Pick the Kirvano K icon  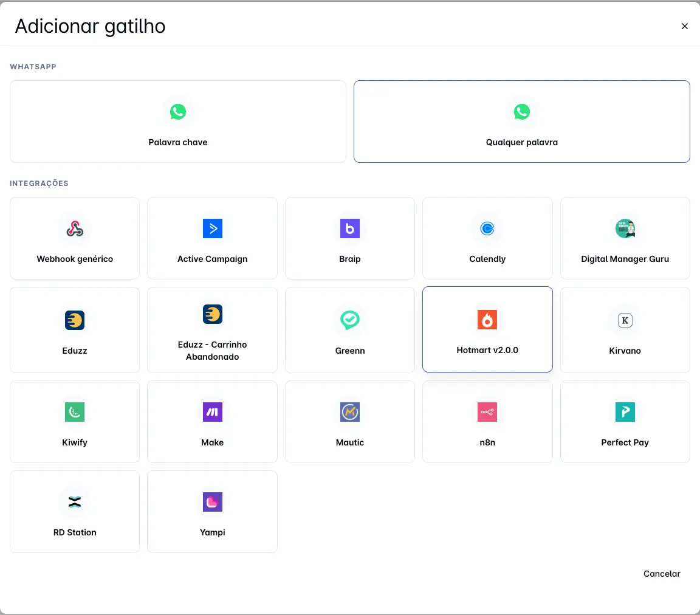[625, 320]
